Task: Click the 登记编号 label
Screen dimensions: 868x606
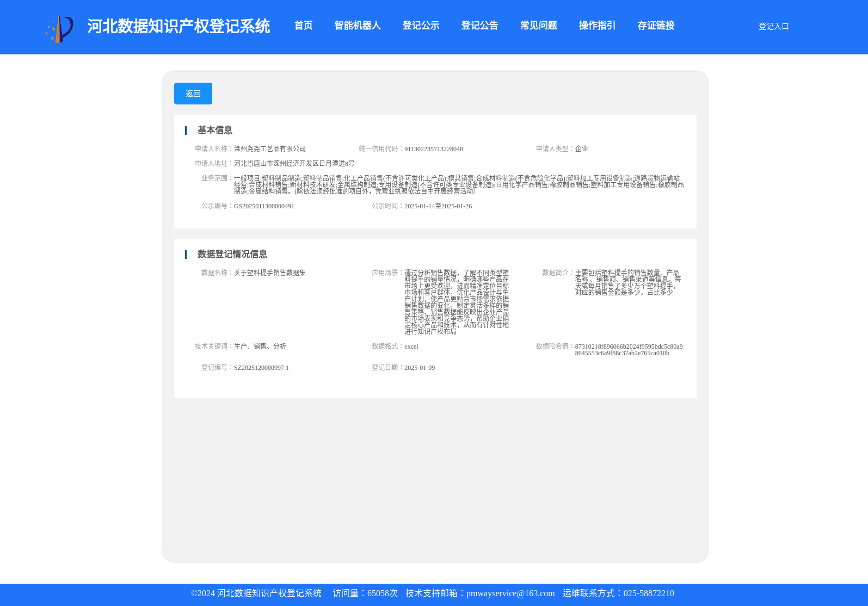Action: [217, 367]
